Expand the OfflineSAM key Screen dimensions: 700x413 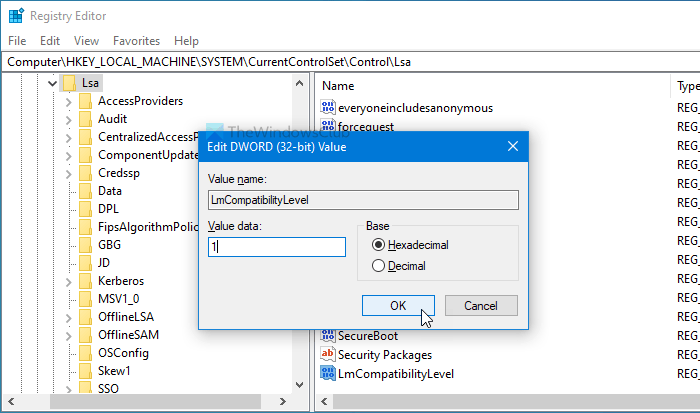[68, 336]
